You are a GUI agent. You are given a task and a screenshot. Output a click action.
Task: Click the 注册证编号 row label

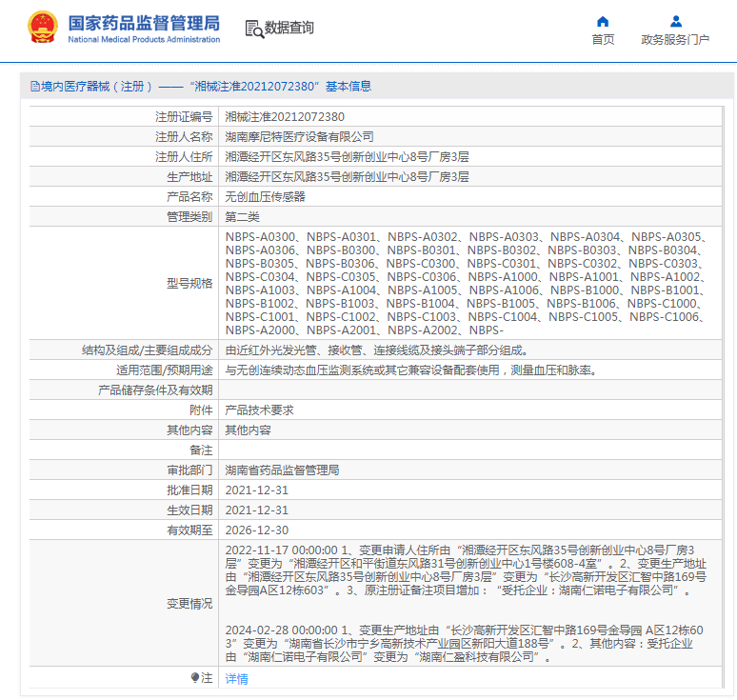(184, 116)
